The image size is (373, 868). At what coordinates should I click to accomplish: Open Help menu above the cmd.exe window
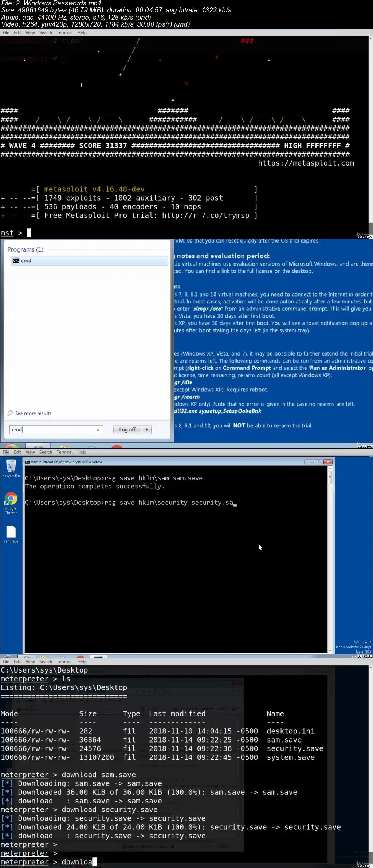point(82,452)
